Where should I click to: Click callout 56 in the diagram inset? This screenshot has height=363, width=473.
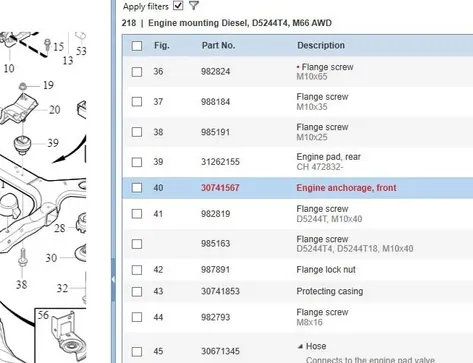tap(43, 315)
